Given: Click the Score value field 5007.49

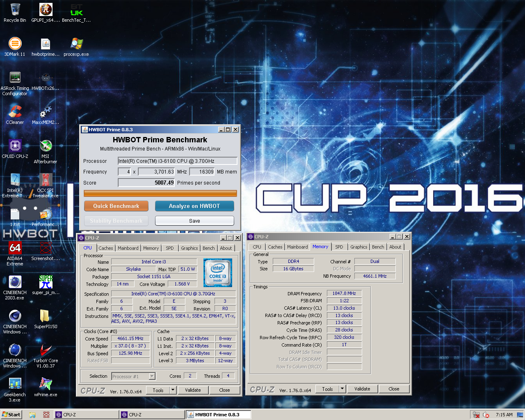Looking at the screenshot, I should click(x=146, y=183).
